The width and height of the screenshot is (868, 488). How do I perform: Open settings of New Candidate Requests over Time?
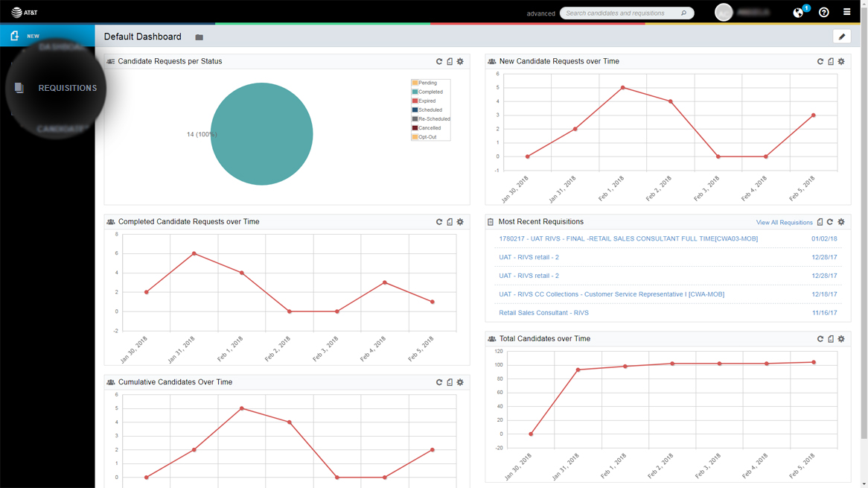841,62
